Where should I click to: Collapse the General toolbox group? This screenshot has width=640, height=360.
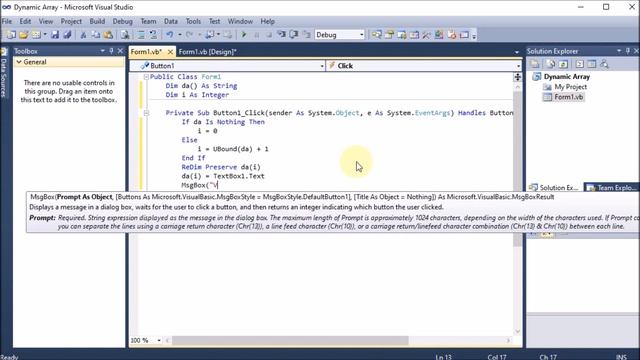click(19, 62)
